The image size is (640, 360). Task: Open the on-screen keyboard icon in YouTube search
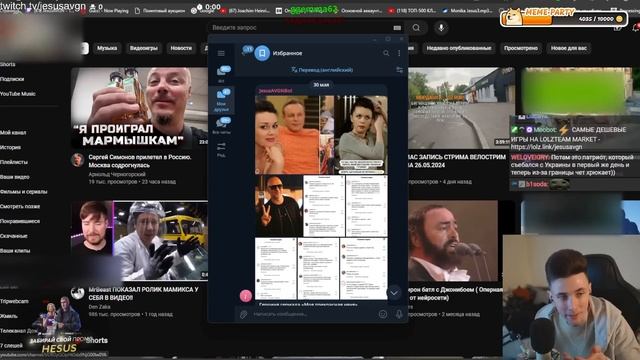click(397, 28)
